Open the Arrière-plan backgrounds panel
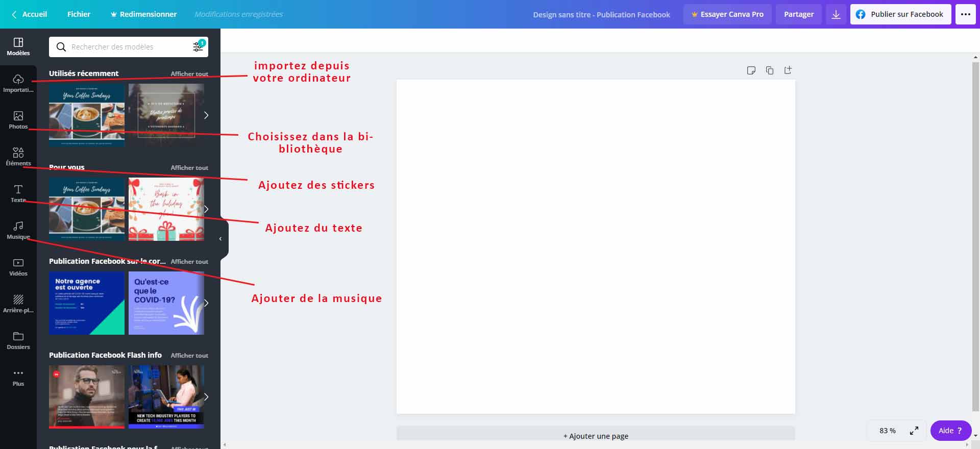This screenshot has height=449, width=980. pos(18,304)
